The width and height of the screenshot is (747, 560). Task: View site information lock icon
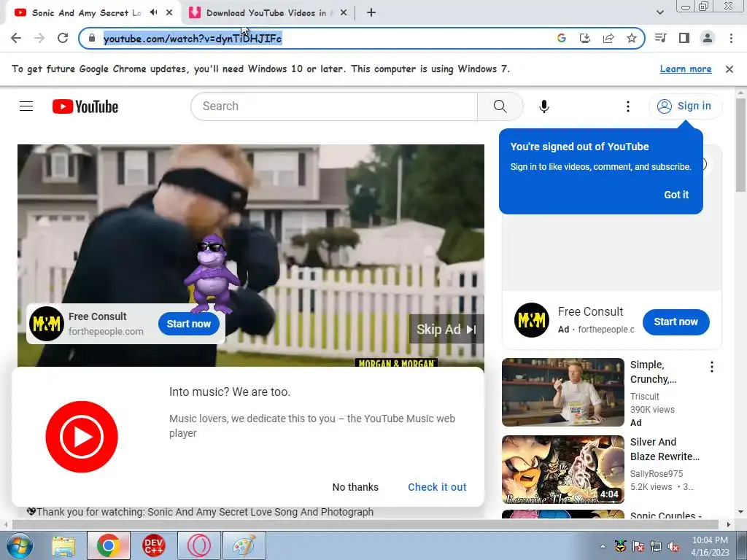(92, 38)
